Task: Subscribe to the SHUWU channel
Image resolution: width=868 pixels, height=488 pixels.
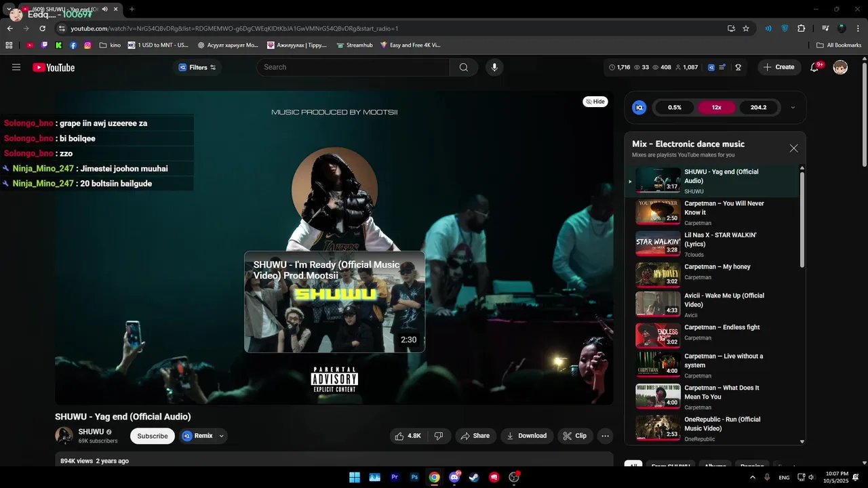Action: (x=153, y=436)
